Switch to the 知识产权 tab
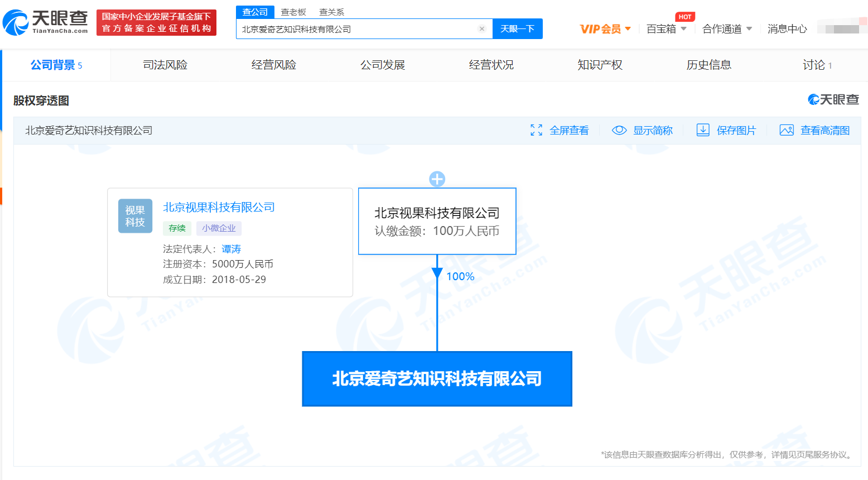 pos(600,65)
